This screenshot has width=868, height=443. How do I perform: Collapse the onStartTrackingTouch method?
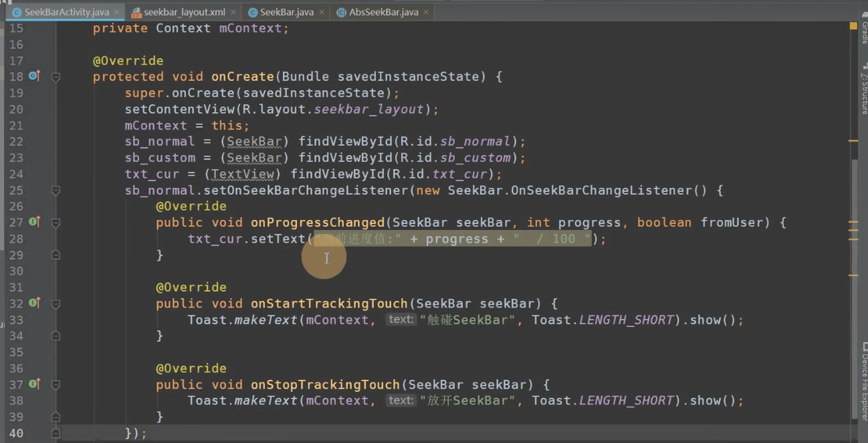[x=56, y=304]
